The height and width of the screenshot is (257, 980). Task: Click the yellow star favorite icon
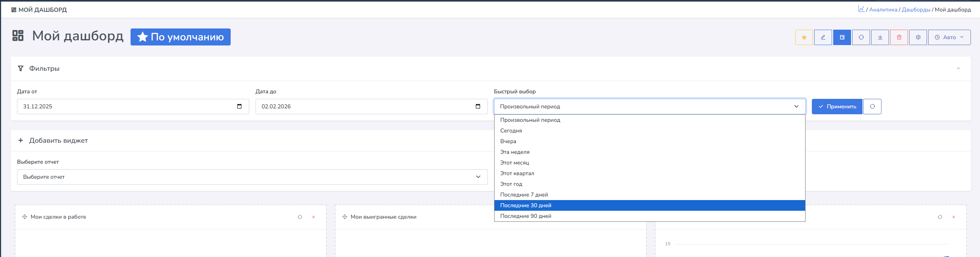[x=804, y=37]
